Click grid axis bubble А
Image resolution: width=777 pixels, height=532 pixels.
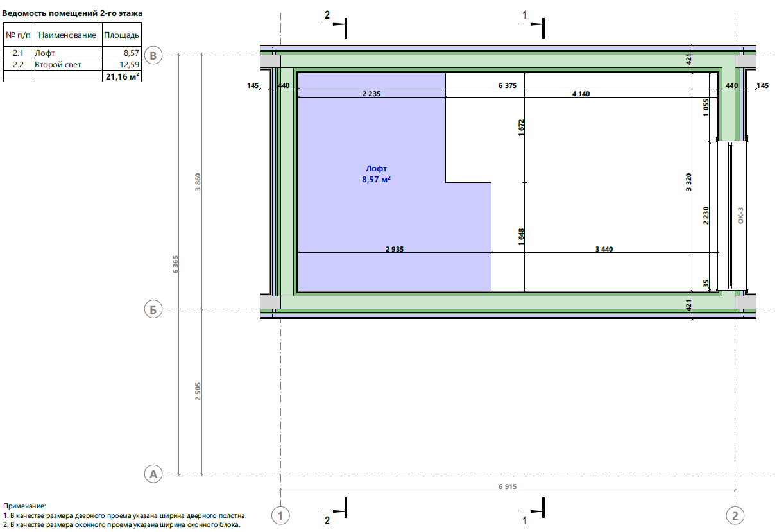coord(153,474)
